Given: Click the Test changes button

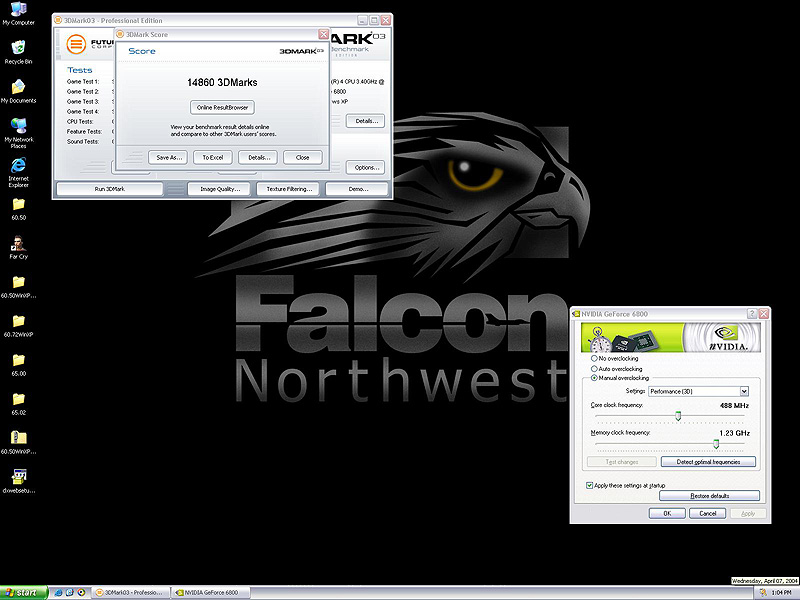Looking at the screenshot, I should (622, 462).
